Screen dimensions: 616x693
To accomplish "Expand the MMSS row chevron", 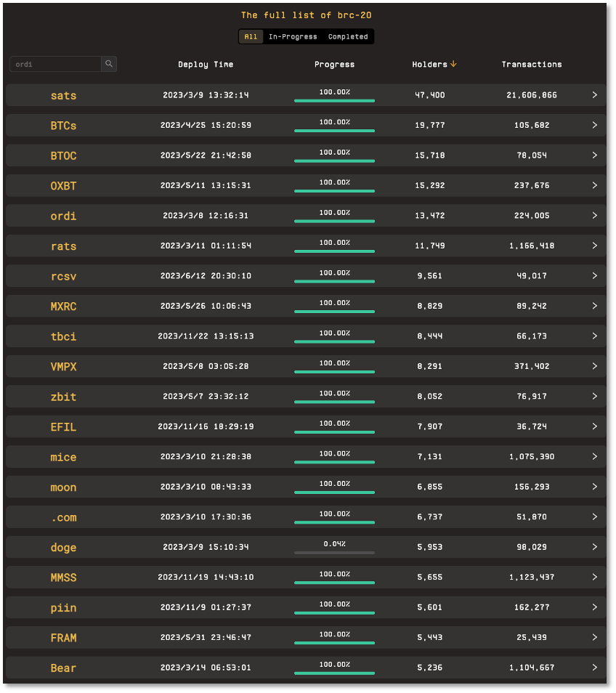I will 594,577.
